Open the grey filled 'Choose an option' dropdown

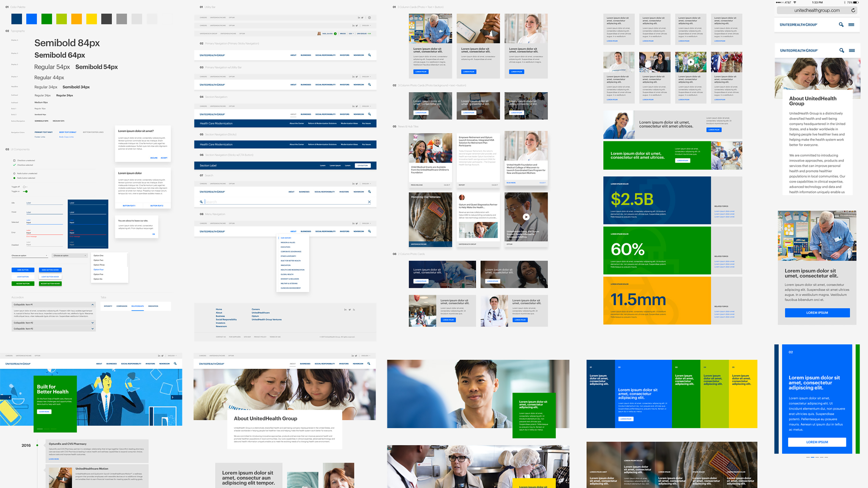pos(69,256)
